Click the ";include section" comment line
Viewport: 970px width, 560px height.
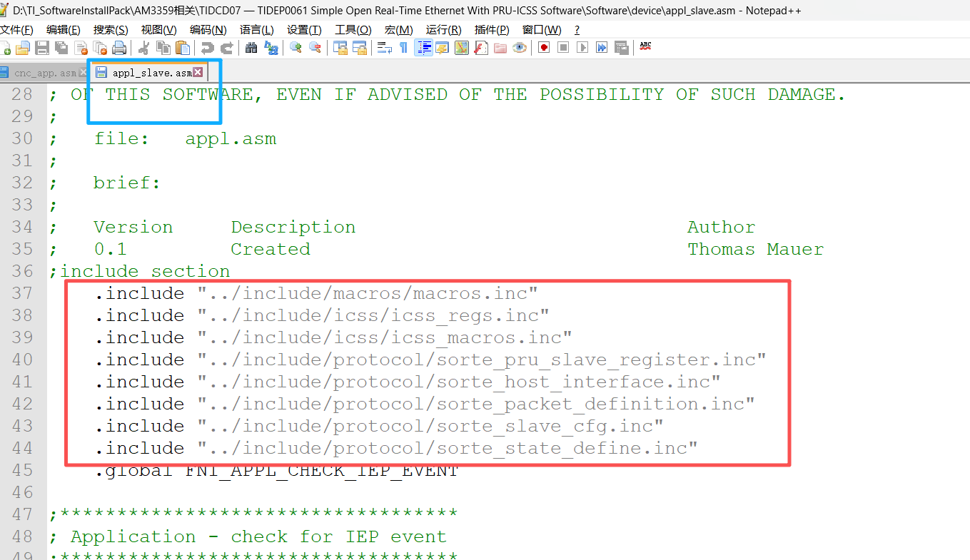[139, 271]
